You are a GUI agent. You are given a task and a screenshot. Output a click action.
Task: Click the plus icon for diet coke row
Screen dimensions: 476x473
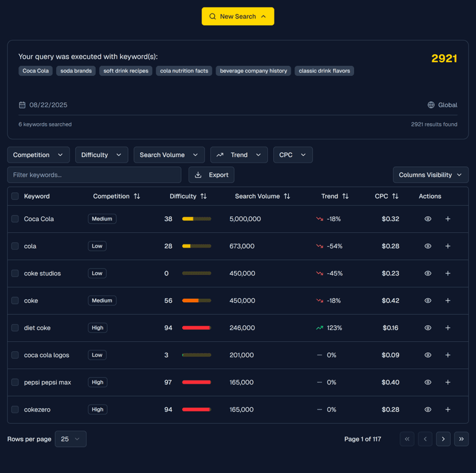tap(448, 328)
